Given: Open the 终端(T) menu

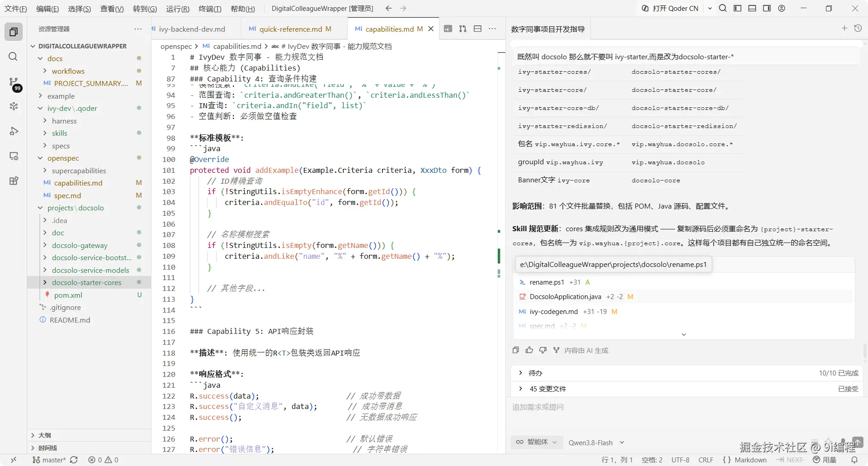Looking at the screenshot, I should tap(210, 9).
